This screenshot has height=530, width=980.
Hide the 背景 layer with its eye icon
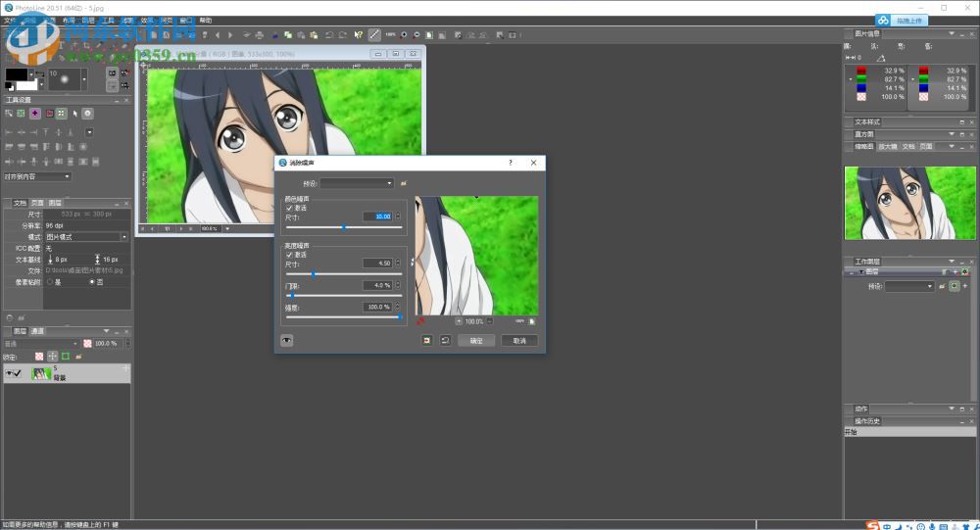11,373
